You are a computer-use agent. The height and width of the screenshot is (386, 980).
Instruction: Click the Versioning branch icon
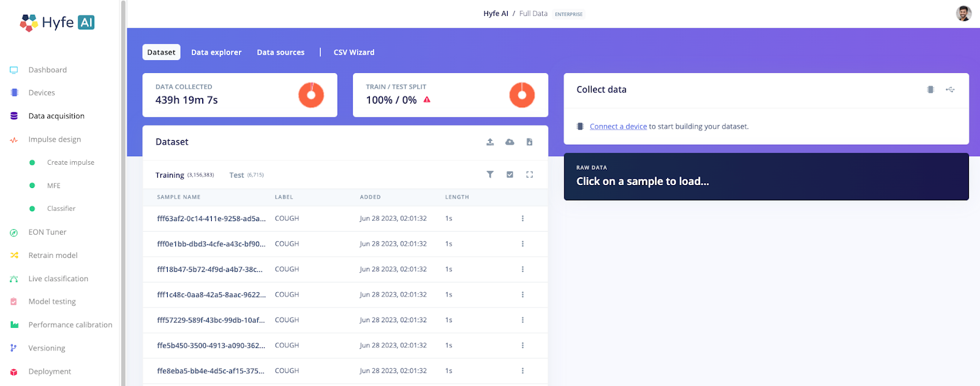(x=14, y=348)
